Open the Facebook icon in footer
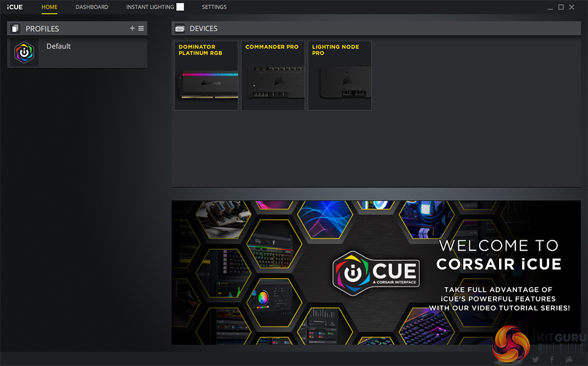The height and width of the screenshot is (366, 588). (x=552, y=360)
